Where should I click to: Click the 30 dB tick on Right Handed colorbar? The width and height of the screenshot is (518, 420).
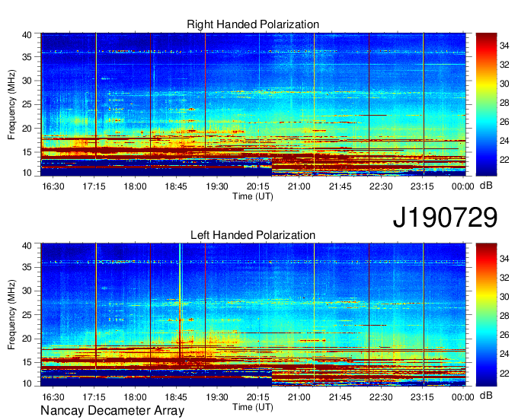pyautogui.click(x=504, y=84)
